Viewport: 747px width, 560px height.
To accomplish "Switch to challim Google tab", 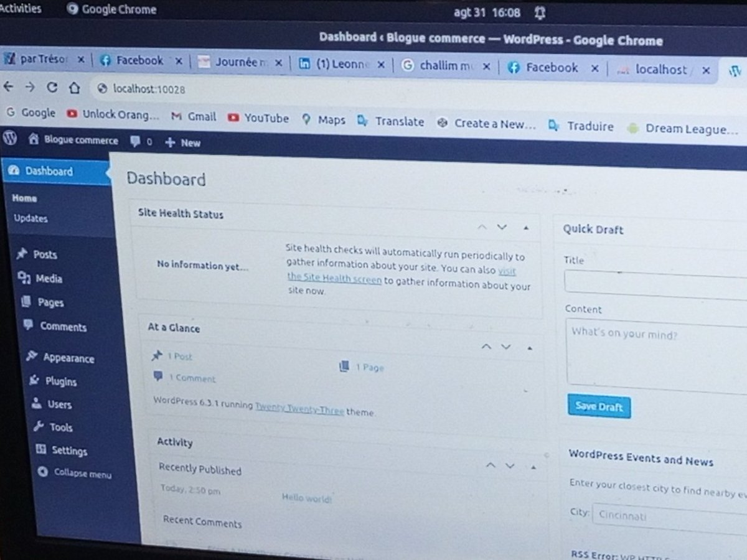I will (x=446, y=65).
